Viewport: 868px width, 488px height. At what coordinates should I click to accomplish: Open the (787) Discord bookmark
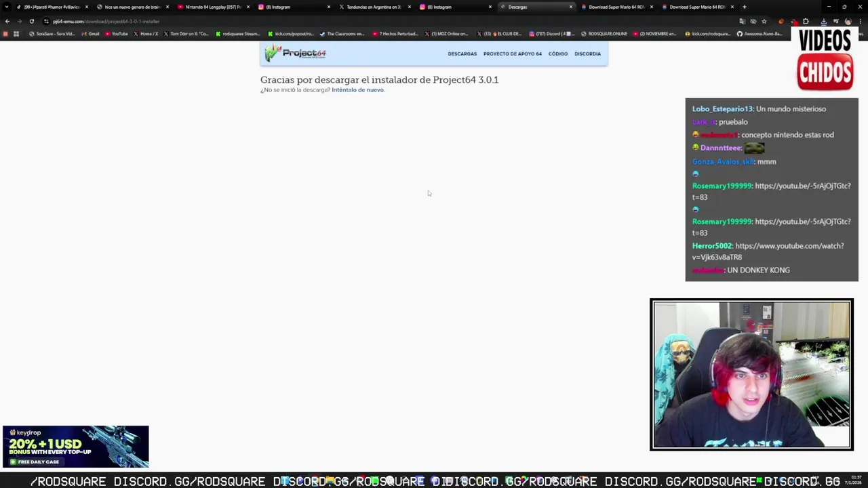tap(551, 34)
